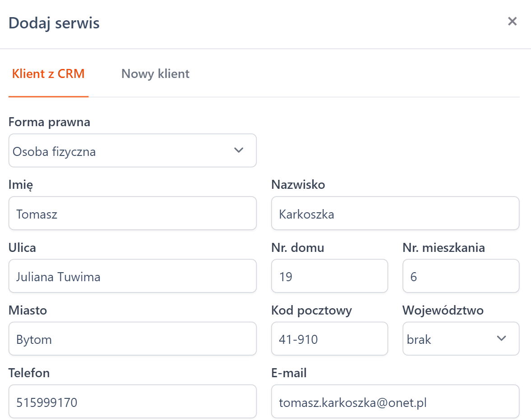Focus the E-mail field with the onet.pl address

click(x=395, y=402)
